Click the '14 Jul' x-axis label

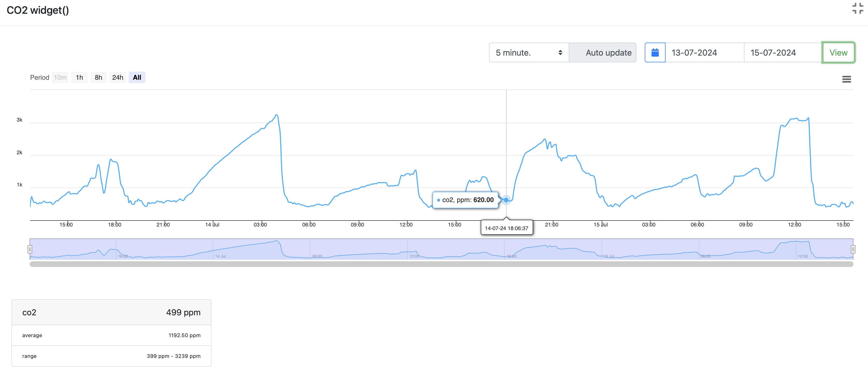click(212, 225)
